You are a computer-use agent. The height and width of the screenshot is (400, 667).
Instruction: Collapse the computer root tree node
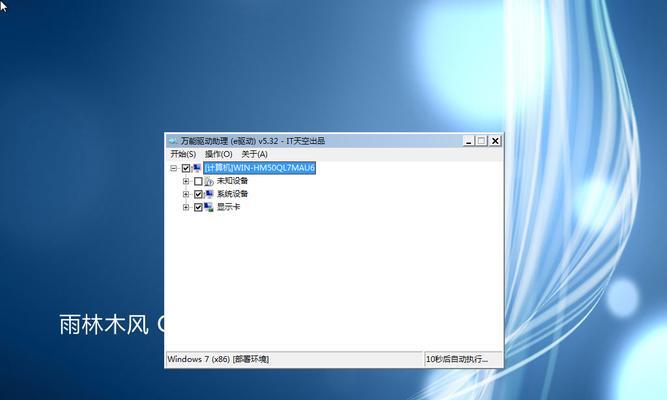click(174, 168)
